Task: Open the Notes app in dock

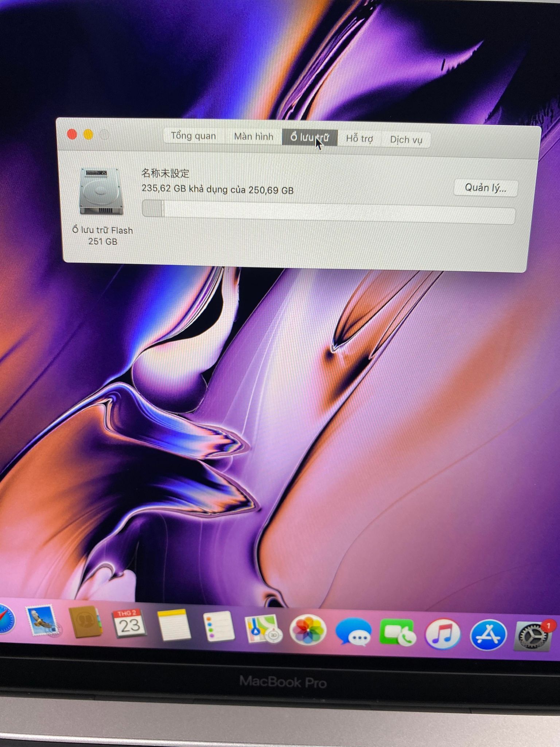Action: tap(174, 625)
